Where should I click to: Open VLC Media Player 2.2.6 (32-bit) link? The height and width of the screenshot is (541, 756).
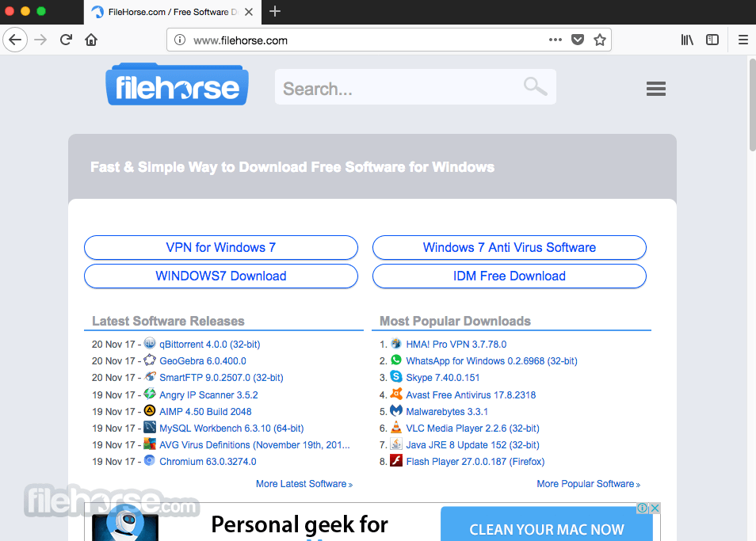click(472, 429)
